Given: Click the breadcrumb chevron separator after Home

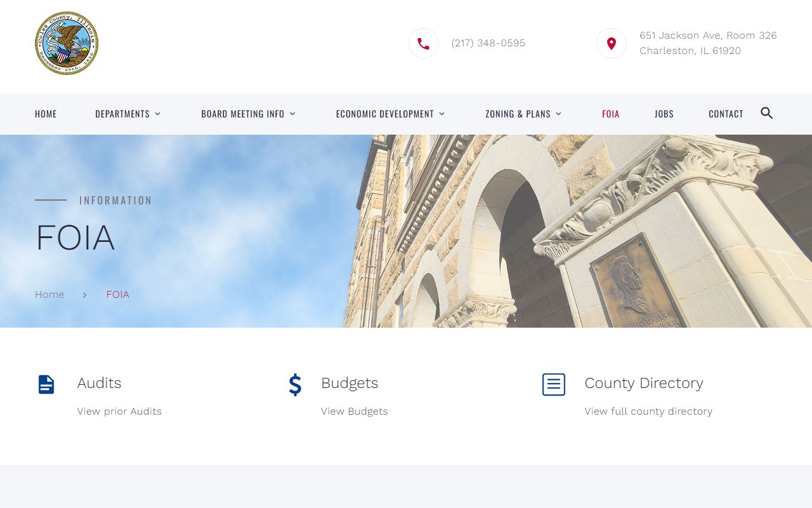Looking at the screenshot, I should click(84, 295).
